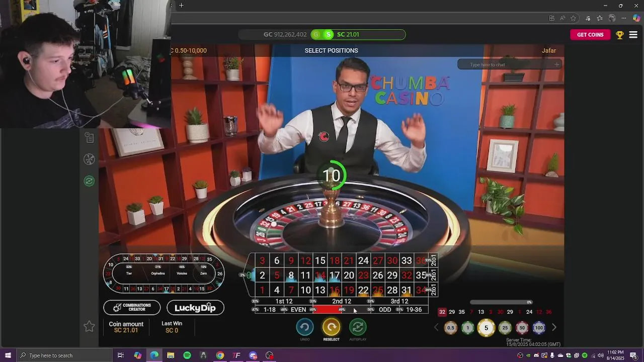Click the taskbar search box
The height and width of the screenshot is (362, 644).
(65, 355)
